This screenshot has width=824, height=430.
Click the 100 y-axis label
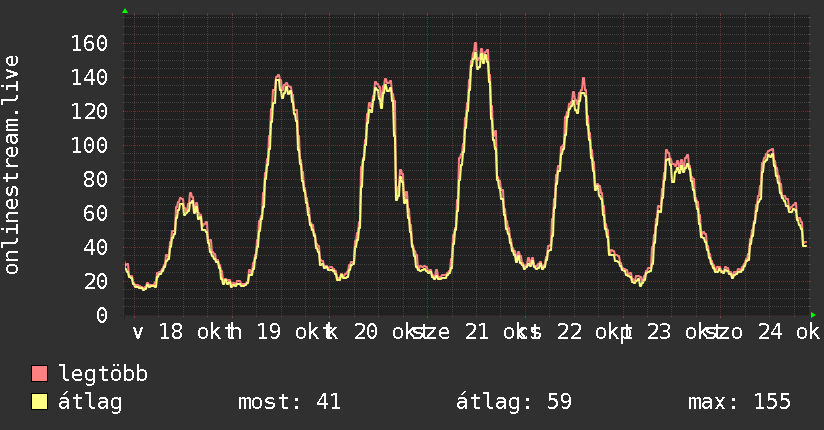coord(89,146)
